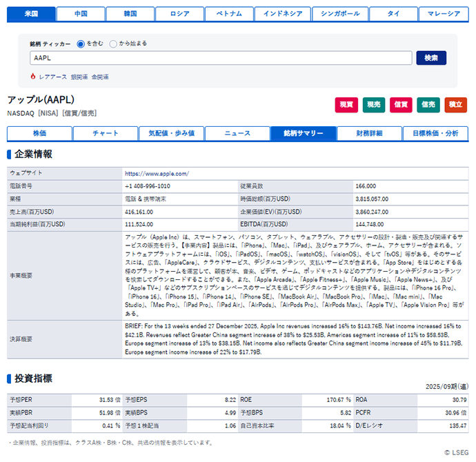Select the 米国 country tab
Viewport: 476px width, 462px height.
click(x=31, y=14)
